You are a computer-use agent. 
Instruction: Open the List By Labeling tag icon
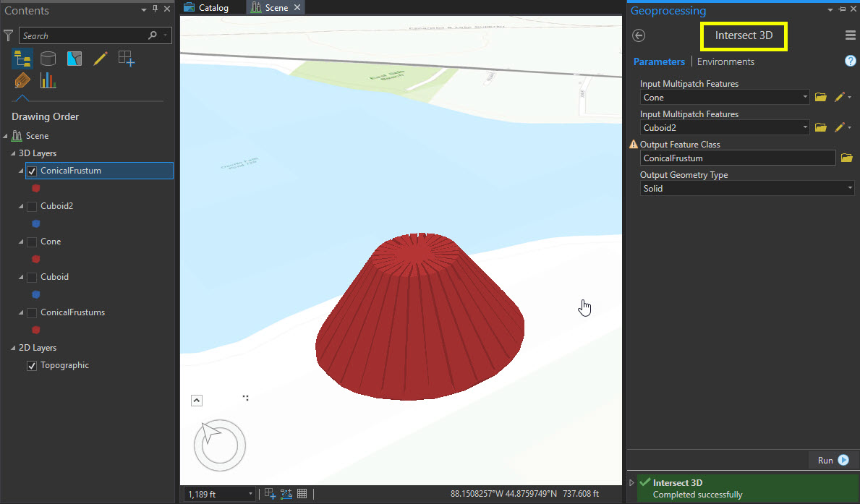[22, 80]
